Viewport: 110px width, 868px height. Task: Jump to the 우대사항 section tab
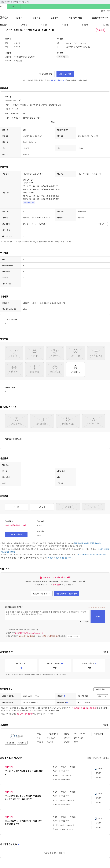(44, 25)
